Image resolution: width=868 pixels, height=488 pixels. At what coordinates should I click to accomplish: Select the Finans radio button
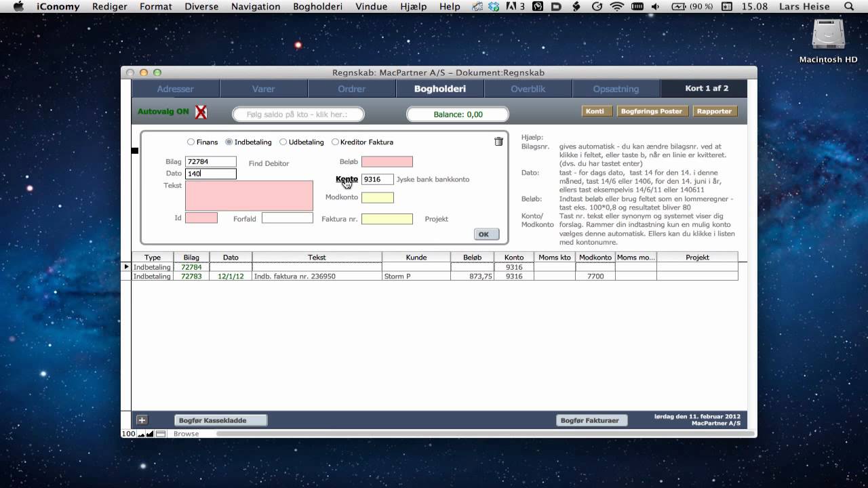coord(191,142)
